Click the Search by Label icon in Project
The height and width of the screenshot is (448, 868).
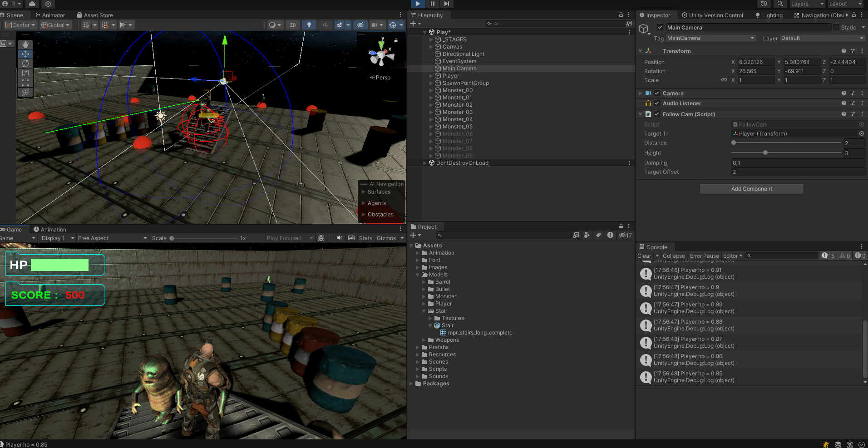598,235
